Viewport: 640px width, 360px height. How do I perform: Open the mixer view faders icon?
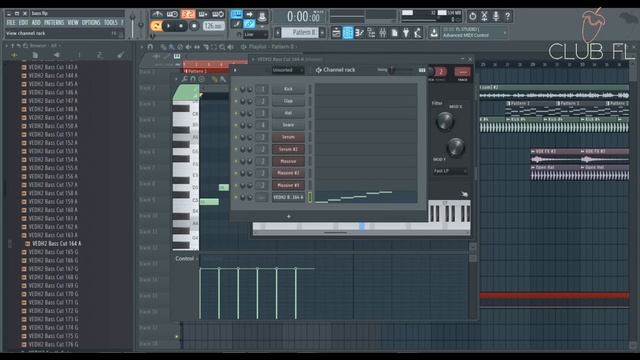[x=382, y=33]
